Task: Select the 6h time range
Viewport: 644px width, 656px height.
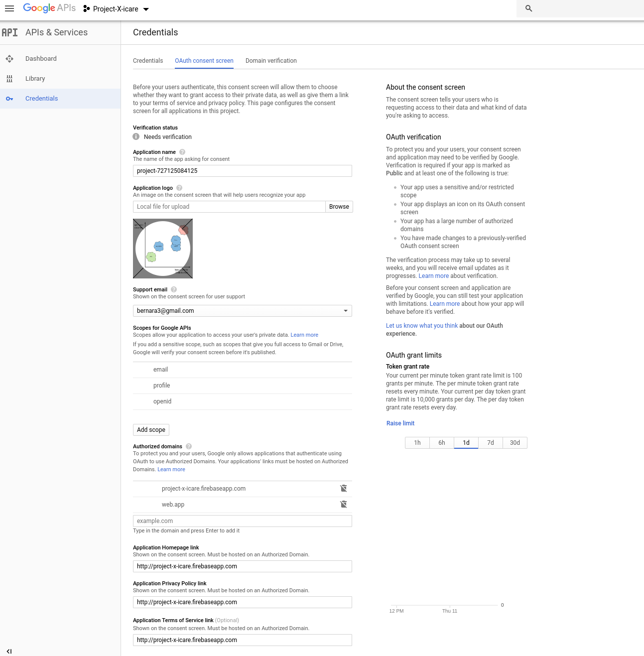Action: coord(442,443)
